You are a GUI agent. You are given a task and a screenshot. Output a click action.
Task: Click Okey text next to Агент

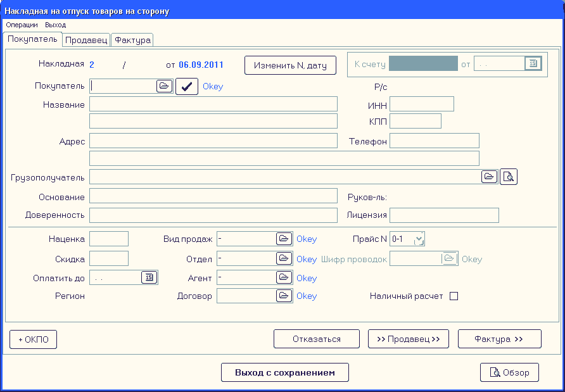click(307, 278)
